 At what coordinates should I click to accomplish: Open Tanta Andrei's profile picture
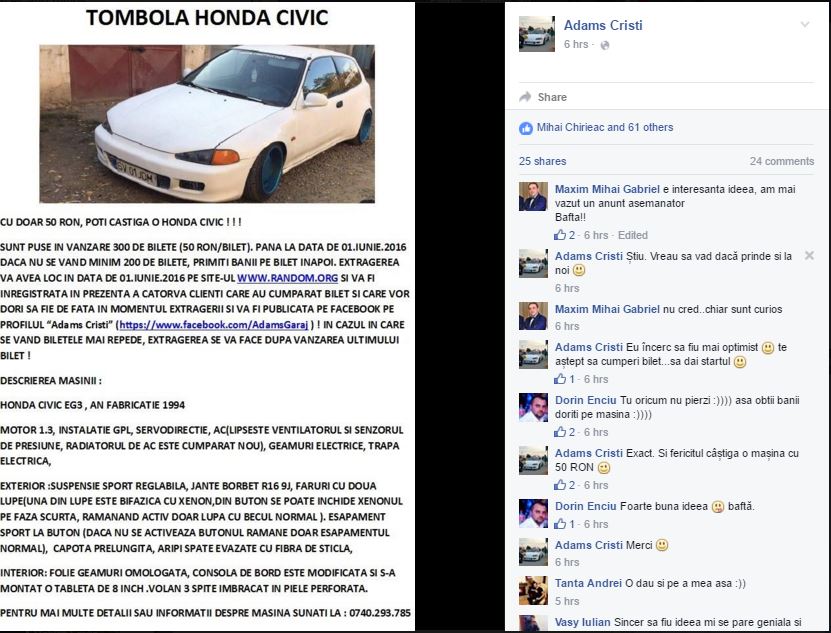click(x=533, y=591)
